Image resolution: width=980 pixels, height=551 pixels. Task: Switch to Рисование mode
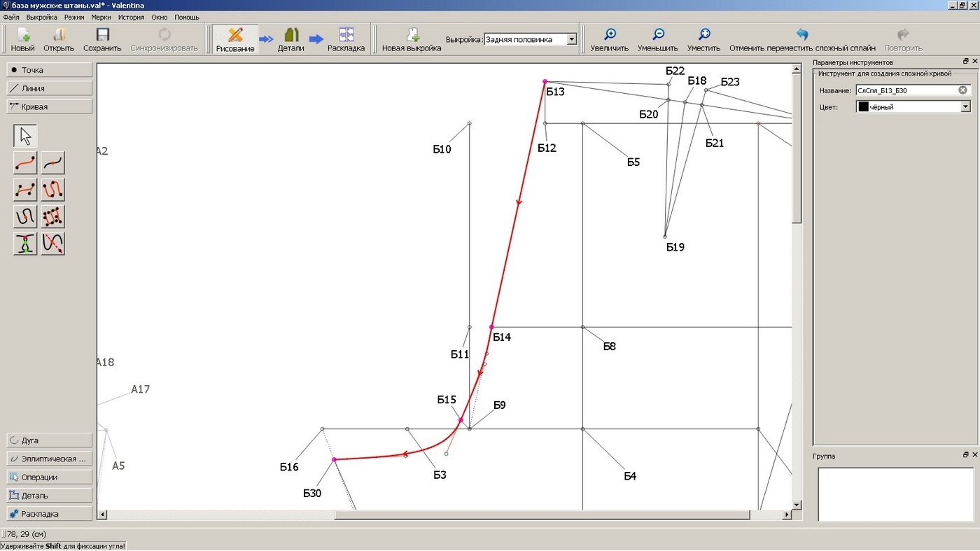coord(235,39)
